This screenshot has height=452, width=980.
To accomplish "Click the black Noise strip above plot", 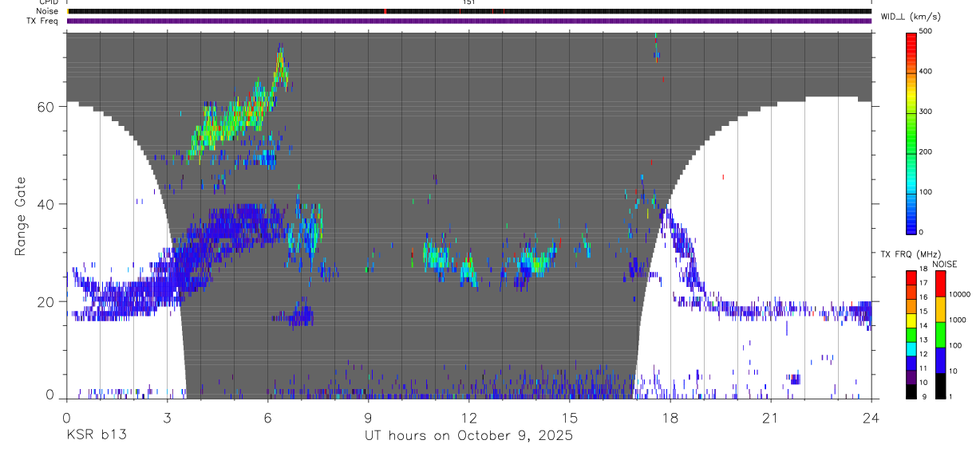I will pyautogui.click(x=469, y=11).
